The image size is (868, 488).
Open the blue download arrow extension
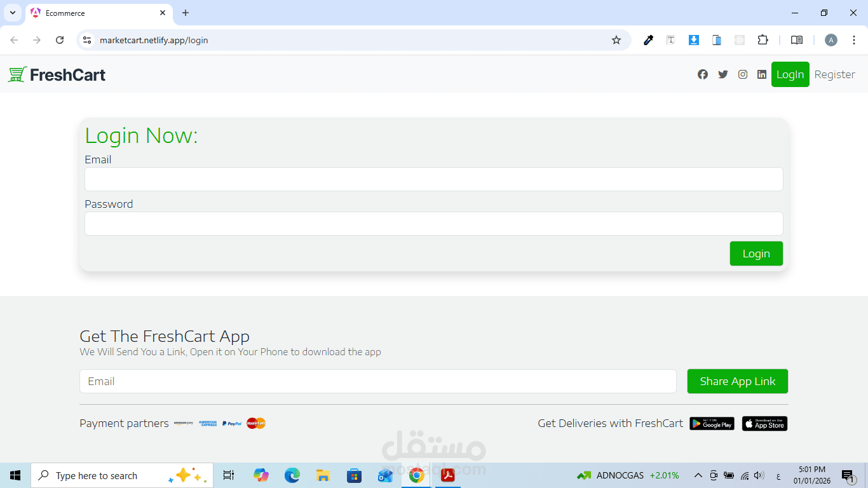[x=694, y=40]
